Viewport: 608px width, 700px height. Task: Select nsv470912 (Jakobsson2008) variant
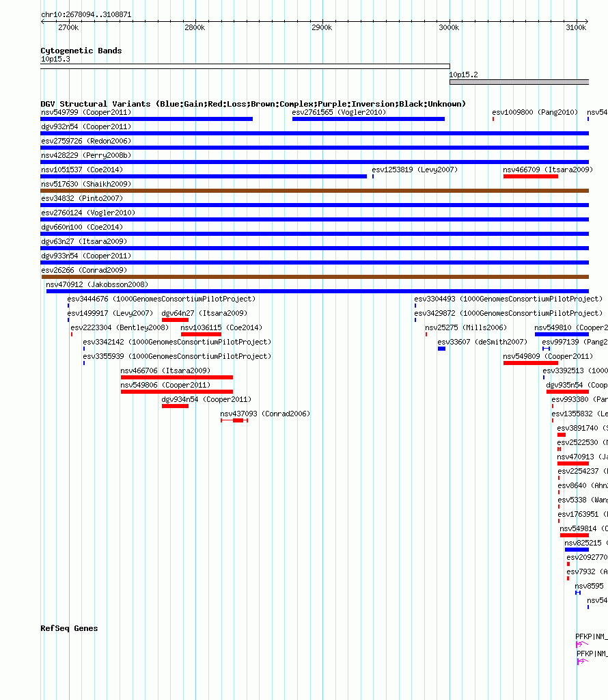coord(97,284)
